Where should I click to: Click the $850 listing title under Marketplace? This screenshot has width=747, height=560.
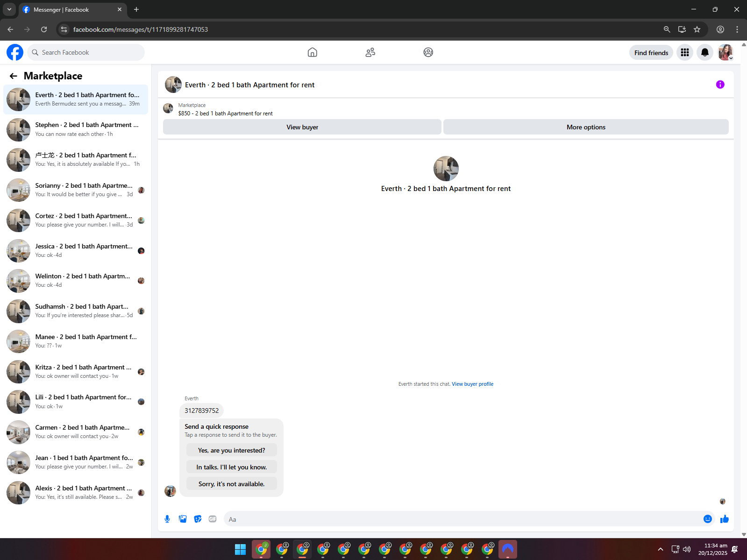(x=225, y=113)
